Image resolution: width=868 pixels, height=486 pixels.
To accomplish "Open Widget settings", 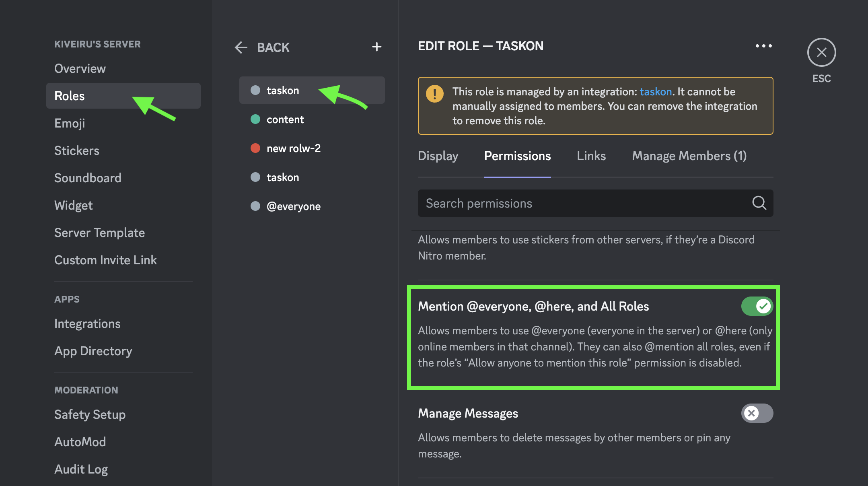I will point(123,205).
